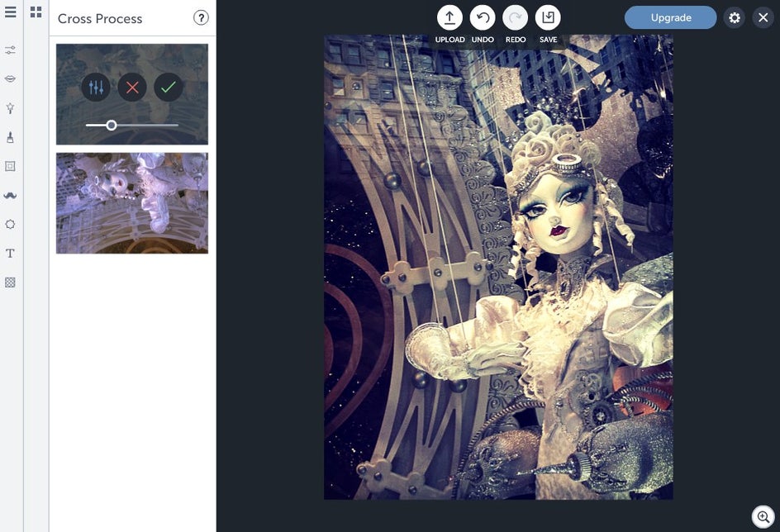Cancel the Cross Process effect
The image size is (780, 532).
click(x=132, y=88)
